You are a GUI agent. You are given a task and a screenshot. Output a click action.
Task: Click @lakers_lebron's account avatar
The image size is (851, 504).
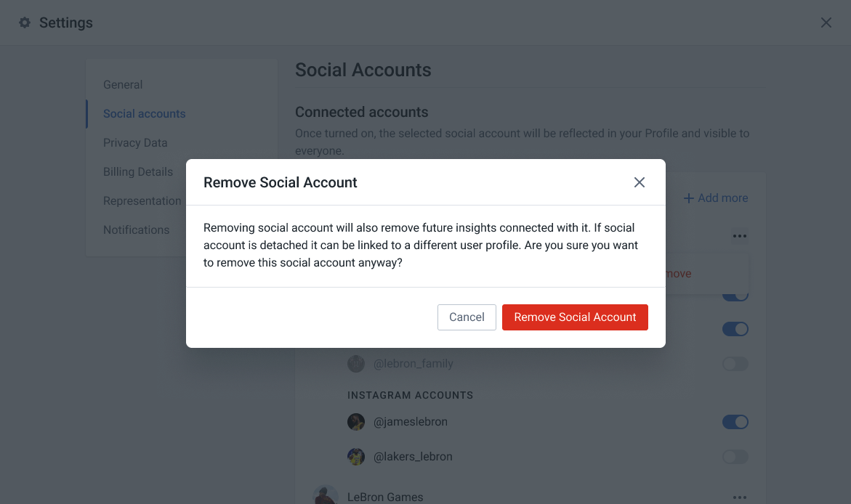(356, 456)
